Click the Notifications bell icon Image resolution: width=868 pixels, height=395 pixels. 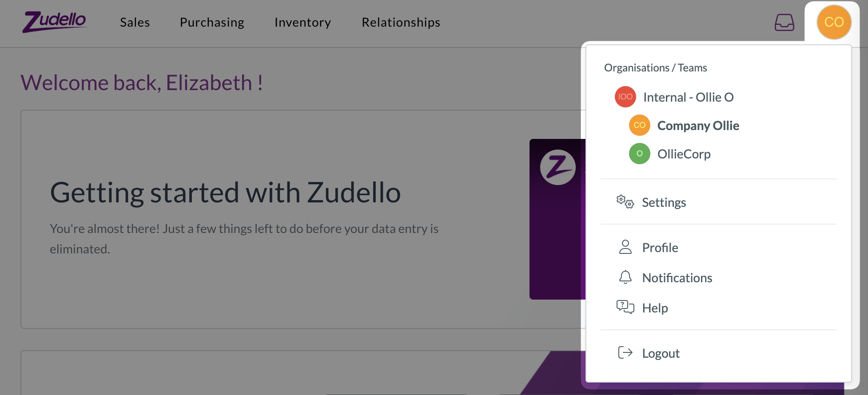(625, 277)
